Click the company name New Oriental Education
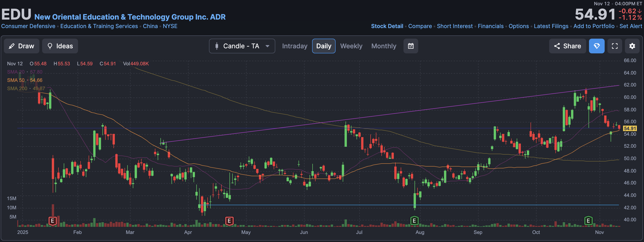This screenshot has width=644, height=242. [130, 17]
